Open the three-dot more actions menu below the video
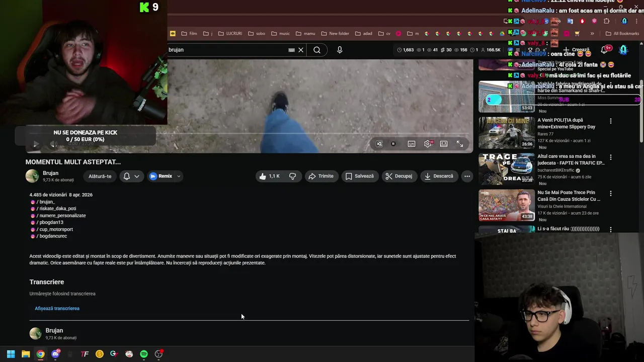Viewport: 644px width, 362px height. tap(467, 176)
